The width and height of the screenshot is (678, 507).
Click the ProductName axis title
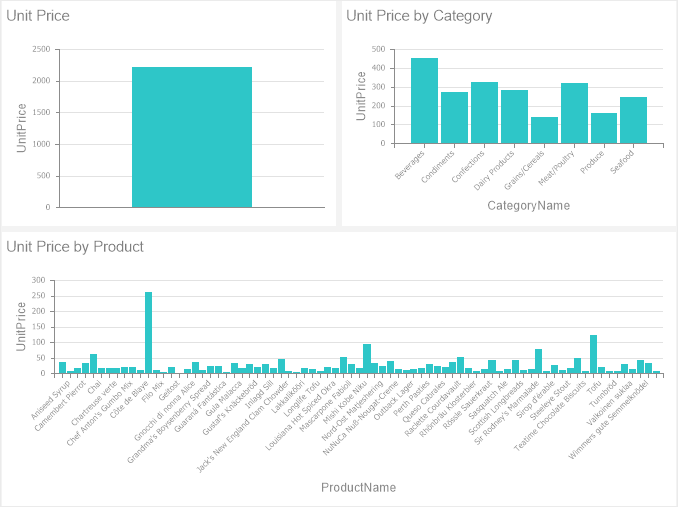pyautogui.click(x=358, y=487)
